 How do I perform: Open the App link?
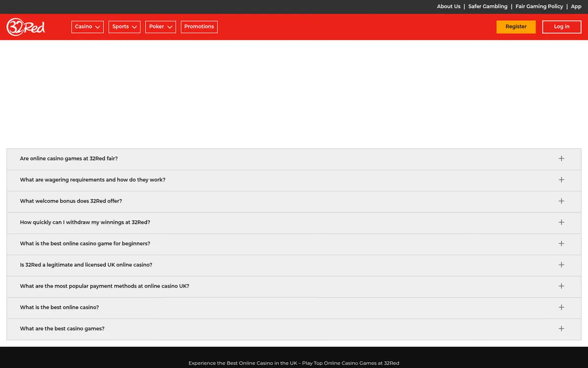pyautogui.click(x=576, y=6)
